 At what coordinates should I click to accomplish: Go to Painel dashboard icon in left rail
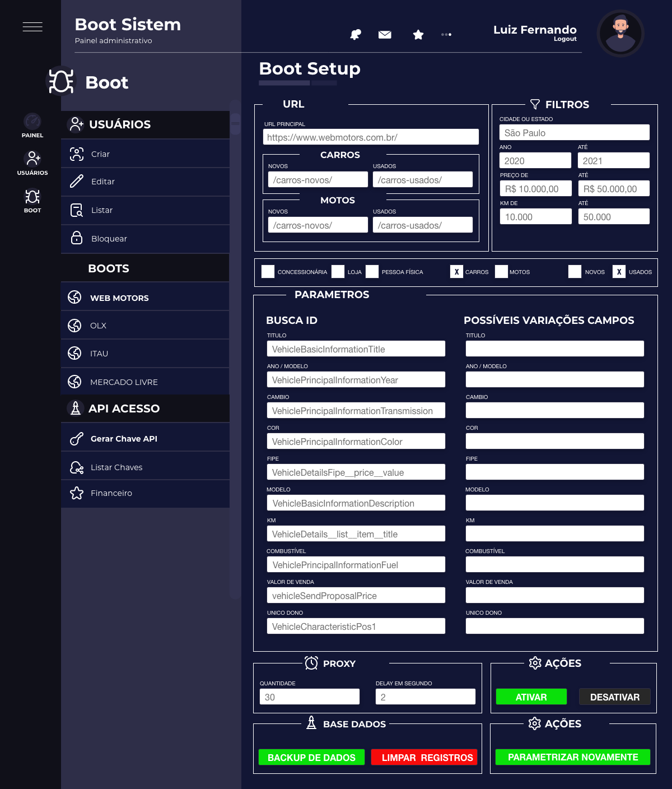(x=32, y=121)
